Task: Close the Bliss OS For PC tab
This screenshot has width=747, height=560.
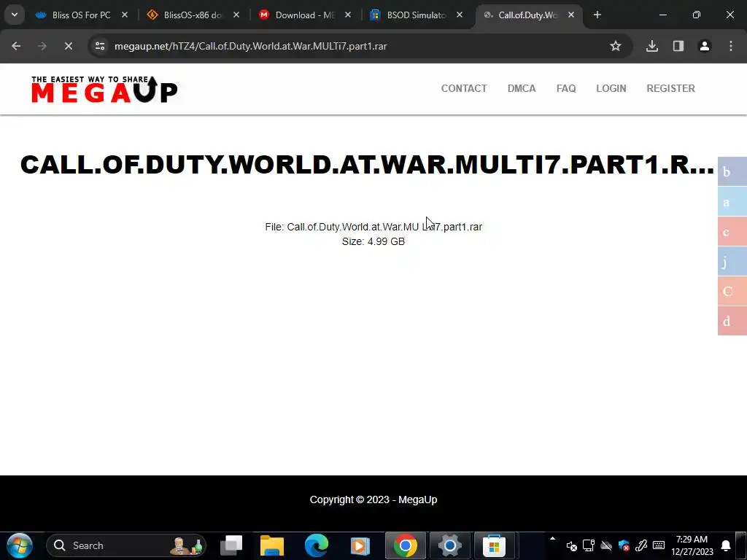Action: click(x=125, y=15)
